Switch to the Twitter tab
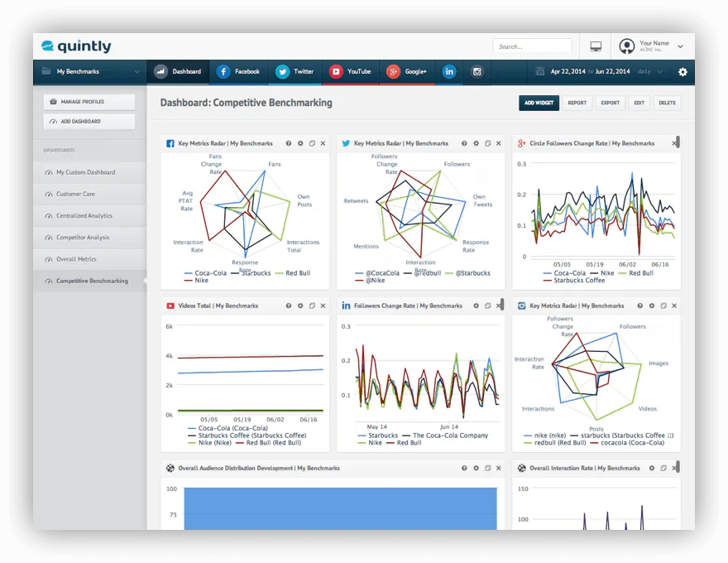Screen dimensions: 728x563 (295, 71)
